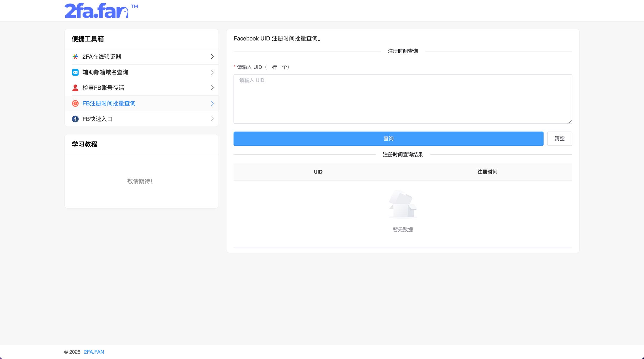The width and height of the screenshot is (644, 359).
Task: Click the textarea resize handle corner
Action: (x=570, y=121)
